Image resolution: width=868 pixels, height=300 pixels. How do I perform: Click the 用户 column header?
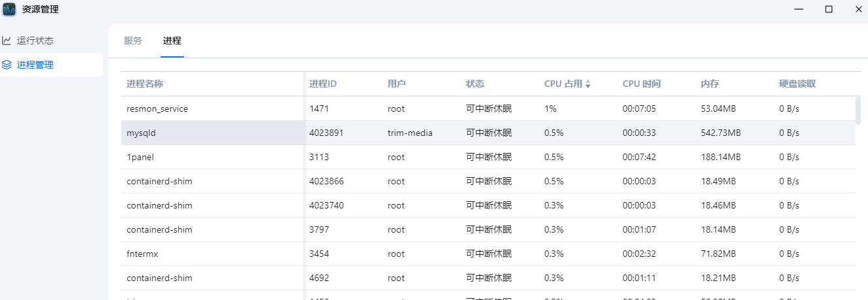pos(397,84)
